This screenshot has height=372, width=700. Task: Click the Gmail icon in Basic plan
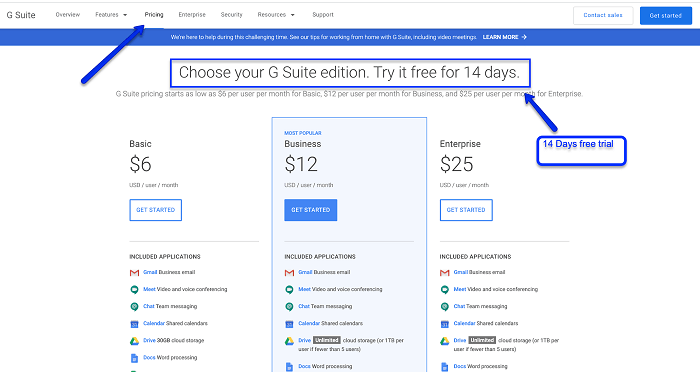[134, 272]
